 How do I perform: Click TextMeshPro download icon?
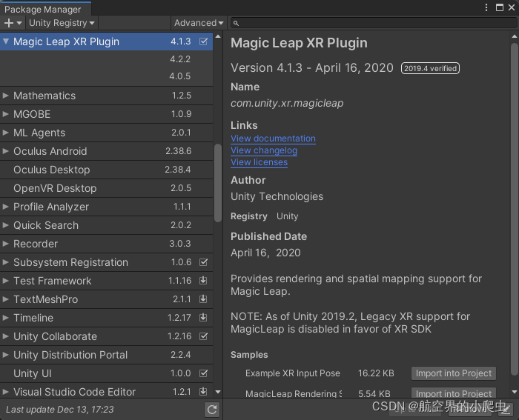coord(203,299)
